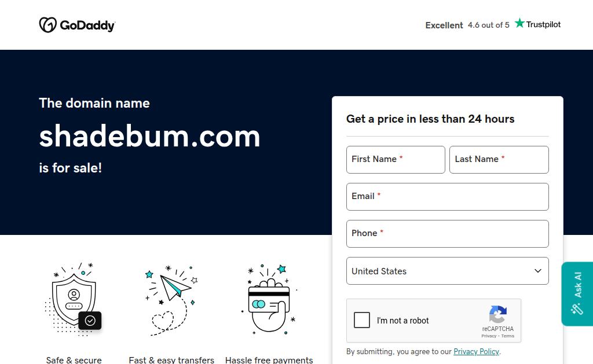
Task: Click the shadebum.com domain heading
Action: coord(149,137)
